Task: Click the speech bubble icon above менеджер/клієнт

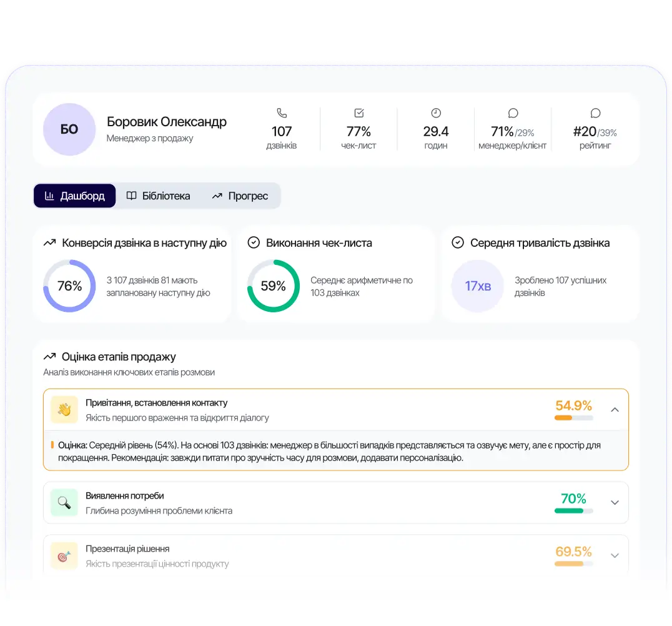Action: pos(513,113)
